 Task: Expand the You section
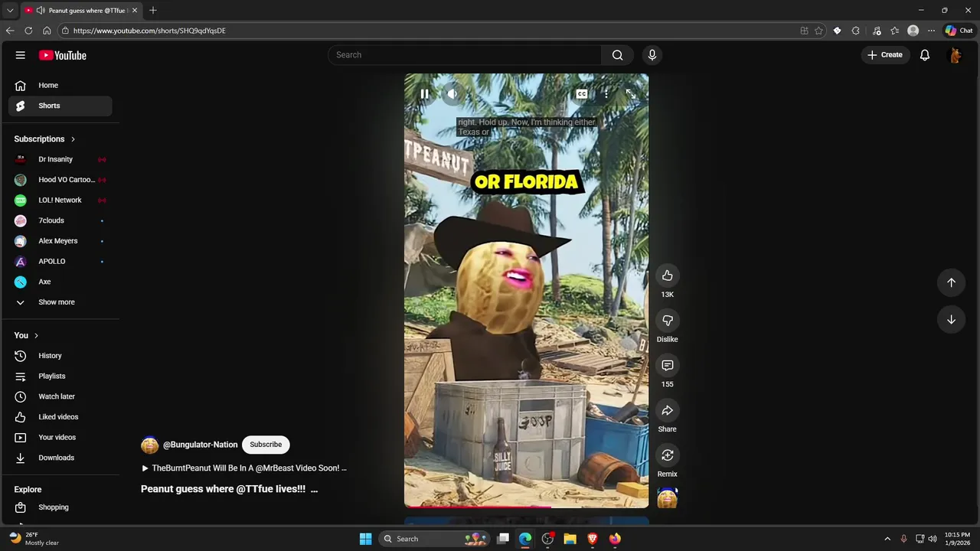pos(26,335)
